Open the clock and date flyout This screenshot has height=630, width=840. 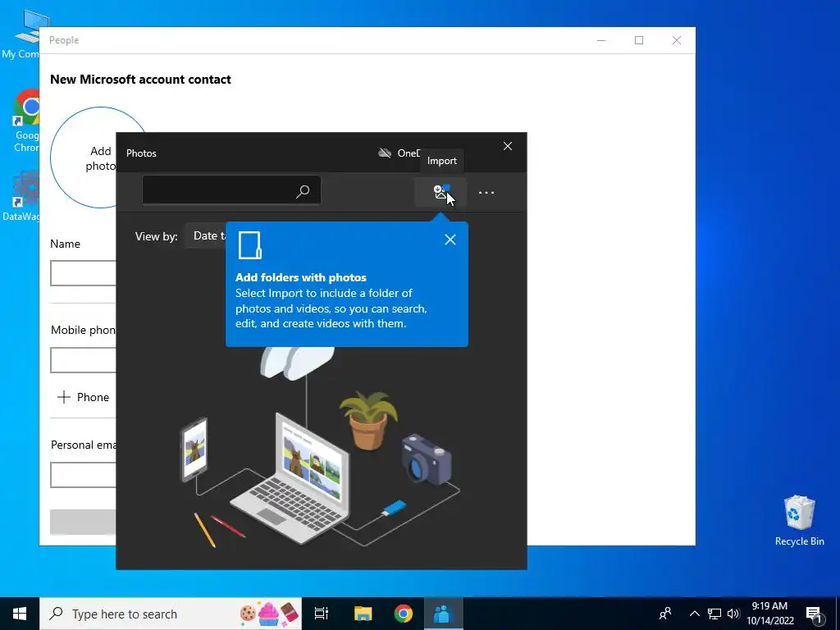(x=769, y=614)
